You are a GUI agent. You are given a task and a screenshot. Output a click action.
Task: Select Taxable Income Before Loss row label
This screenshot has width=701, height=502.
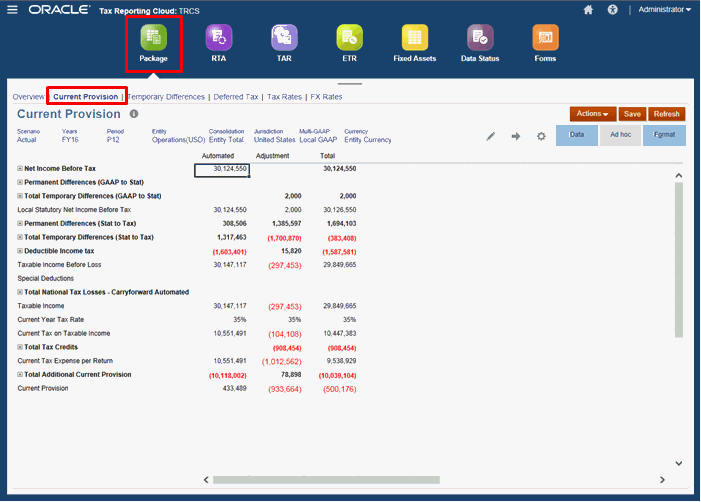click(59, 265)
